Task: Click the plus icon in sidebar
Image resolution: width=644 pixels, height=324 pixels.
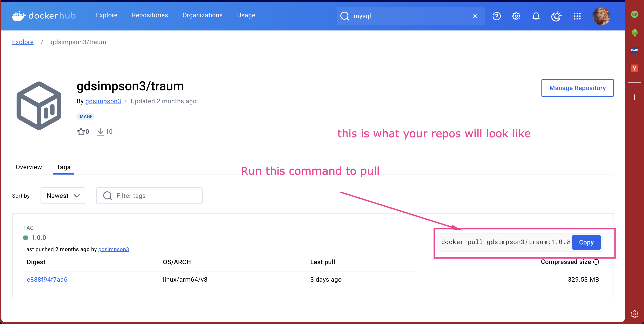Action: tap(634, 97)
